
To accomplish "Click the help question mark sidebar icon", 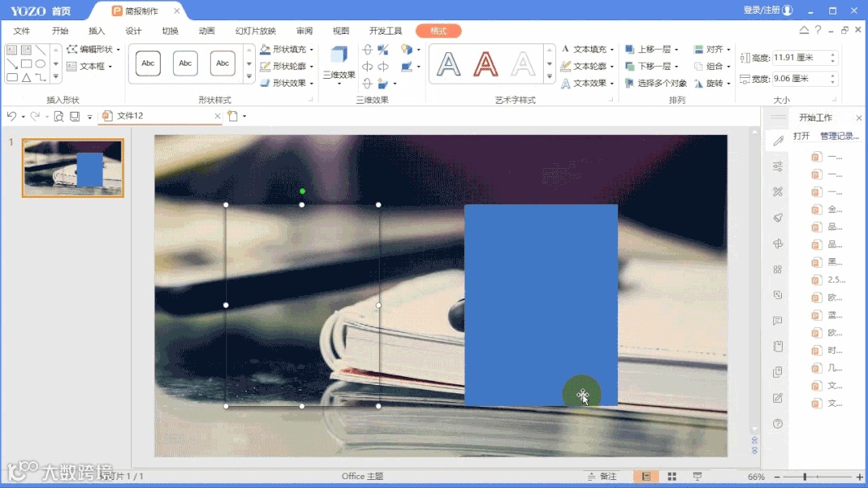I will (778, 424).
